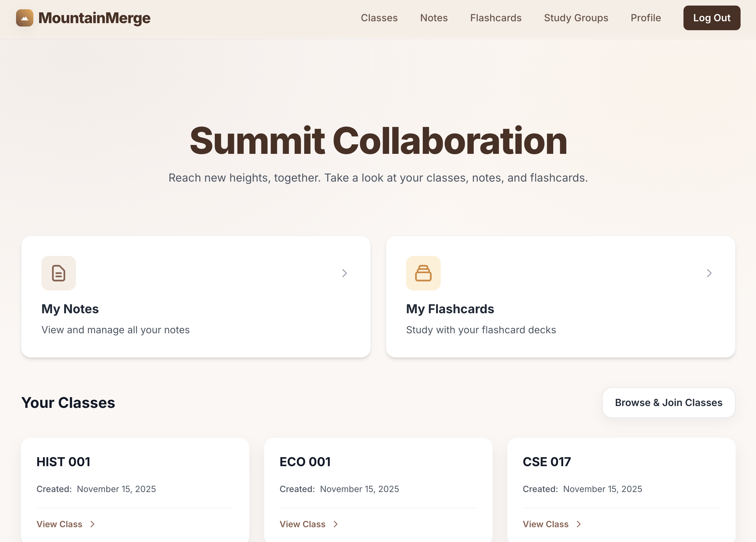The image size is (756, 542).
Task: Open the Classes nav item
Action: pyautogui.click(x=379, y=18)
